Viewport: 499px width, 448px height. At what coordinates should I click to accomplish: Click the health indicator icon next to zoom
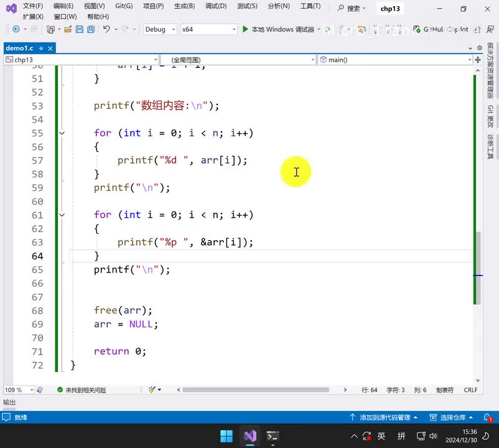coord(40,390)
